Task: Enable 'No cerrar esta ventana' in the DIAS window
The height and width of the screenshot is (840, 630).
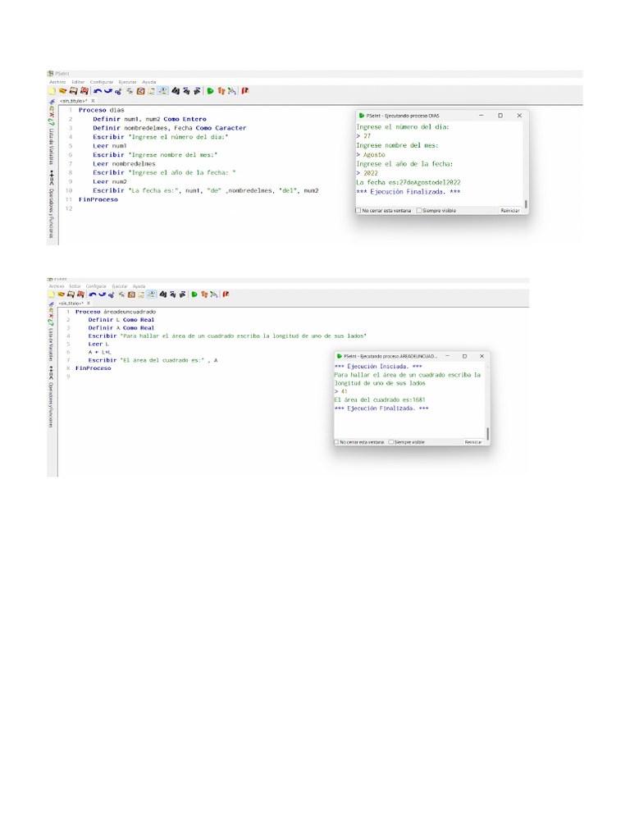Action: tap(358, 211)
